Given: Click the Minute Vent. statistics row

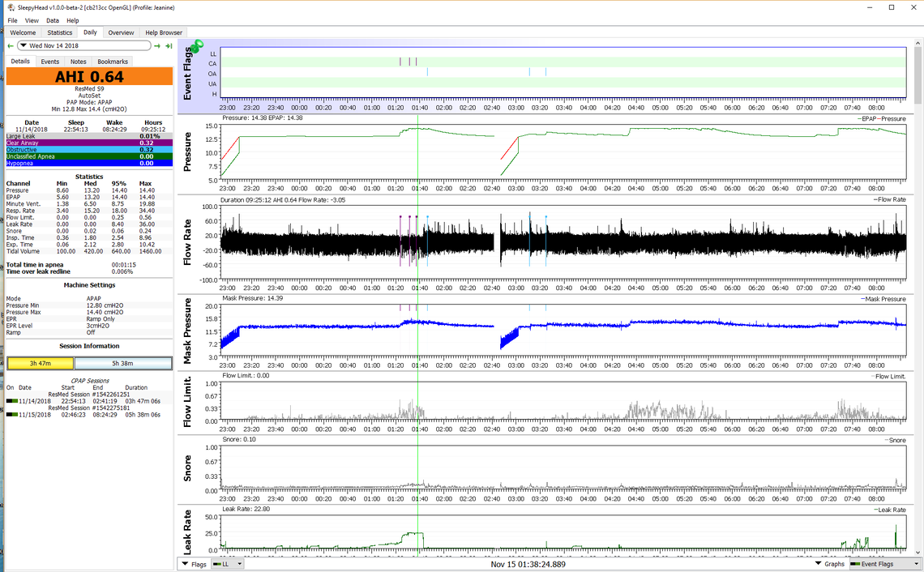Looking at the screenshot, I should [89, 204].
